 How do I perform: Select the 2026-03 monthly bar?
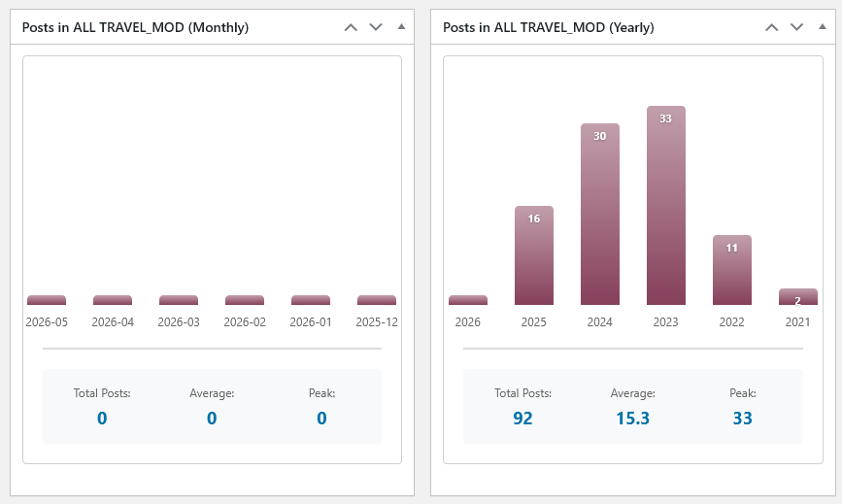pyautogui.click(x=179, y=300)
